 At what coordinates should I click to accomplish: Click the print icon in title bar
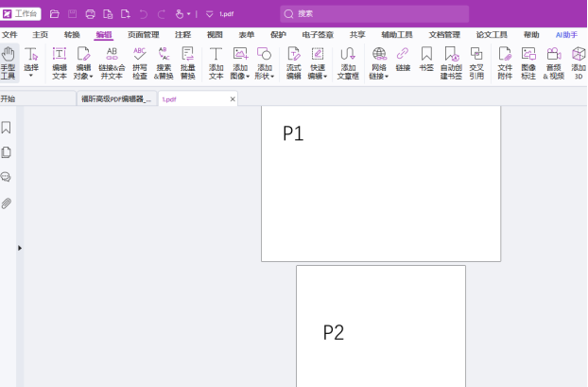pos(90,14)
